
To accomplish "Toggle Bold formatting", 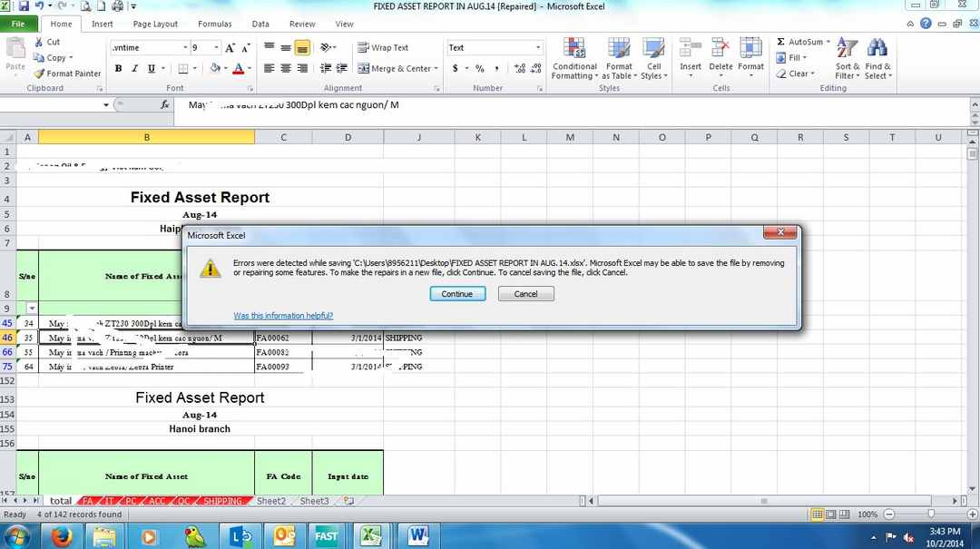I will click(118, 68).
